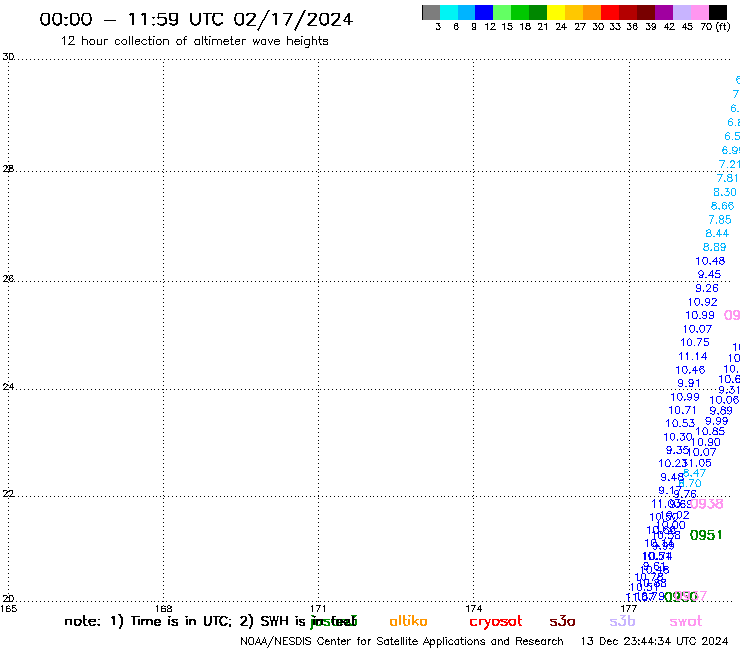Click wave height value 10.71
The width and height of the screenshot is (740, 650).
point(683,410)
